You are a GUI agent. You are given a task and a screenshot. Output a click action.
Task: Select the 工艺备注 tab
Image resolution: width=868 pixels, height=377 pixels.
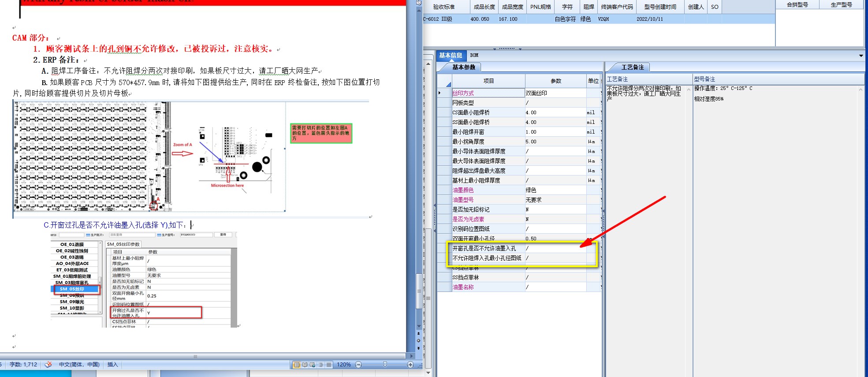(x=633, y=67)
